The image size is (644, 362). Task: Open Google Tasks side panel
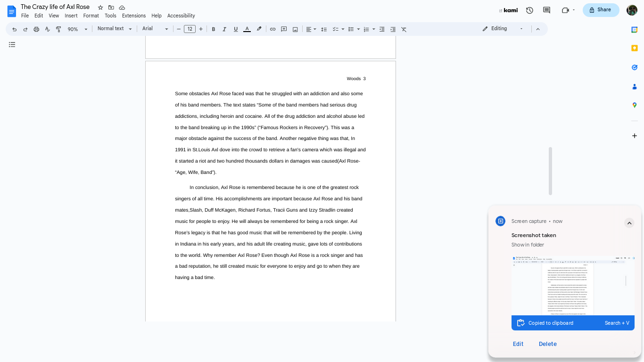[635, 67]
